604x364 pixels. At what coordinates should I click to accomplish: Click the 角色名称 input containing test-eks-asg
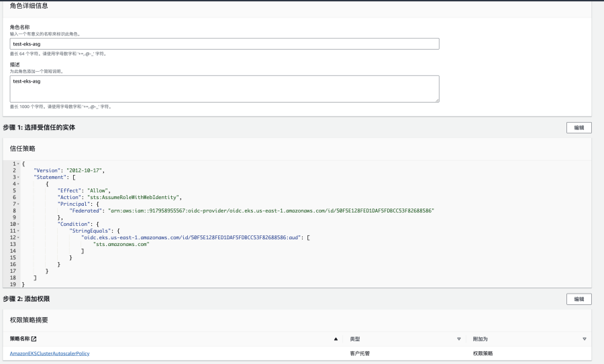click(224, 44)
